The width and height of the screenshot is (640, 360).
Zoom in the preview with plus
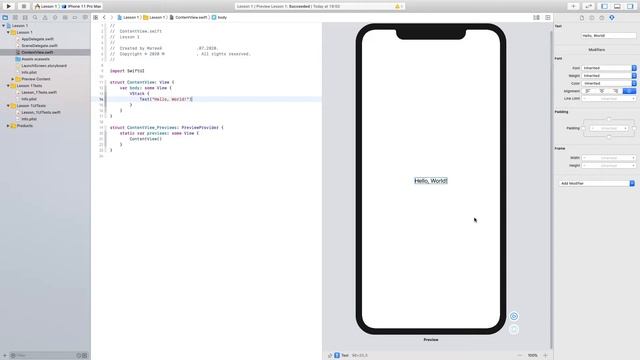pyautogui.click(x=545, y=356)
